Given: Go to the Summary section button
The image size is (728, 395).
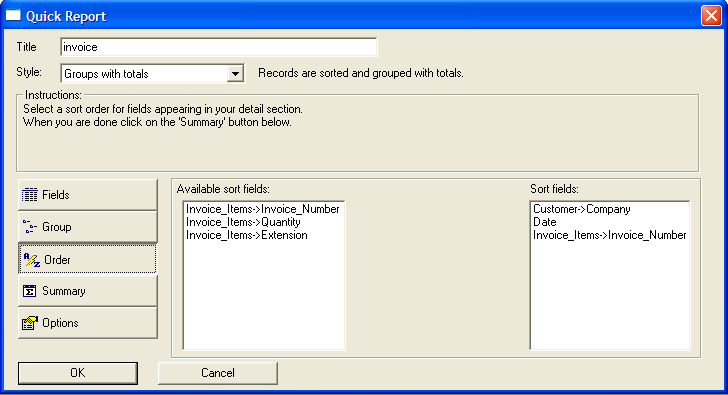Looking at the screenshot, I should 88,291.
